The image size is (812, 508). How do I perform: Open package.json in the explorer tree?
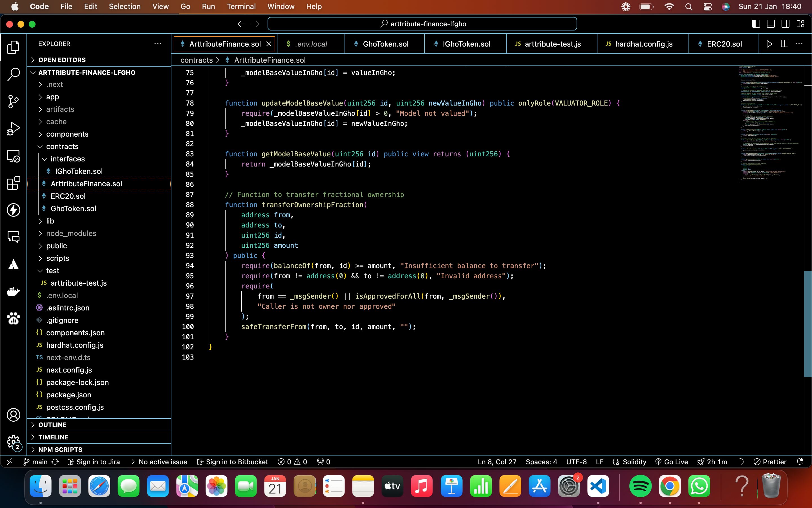pyautogui.click(x=99, y=395)
